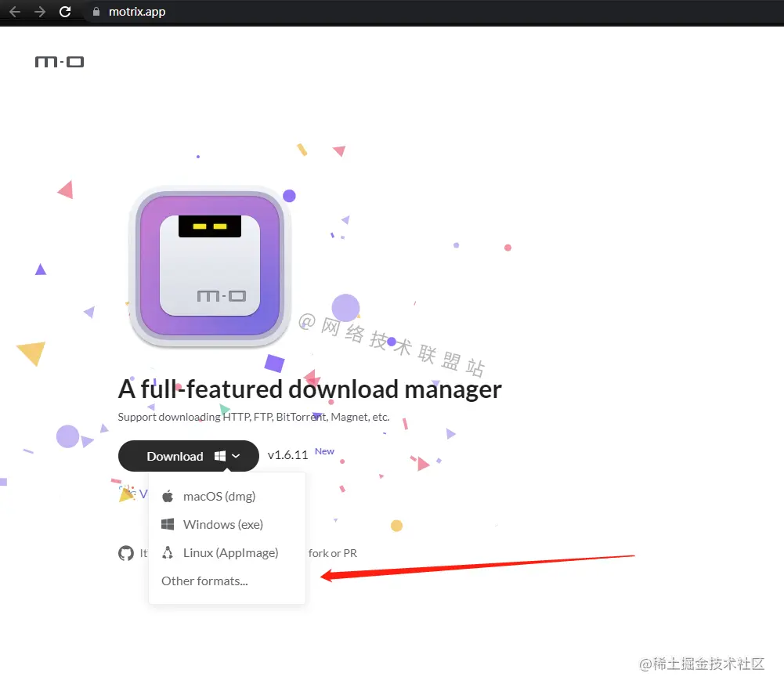Click the browser forward arrow
The width and height of the screenshot is (784, 691).
coord(40,12)
